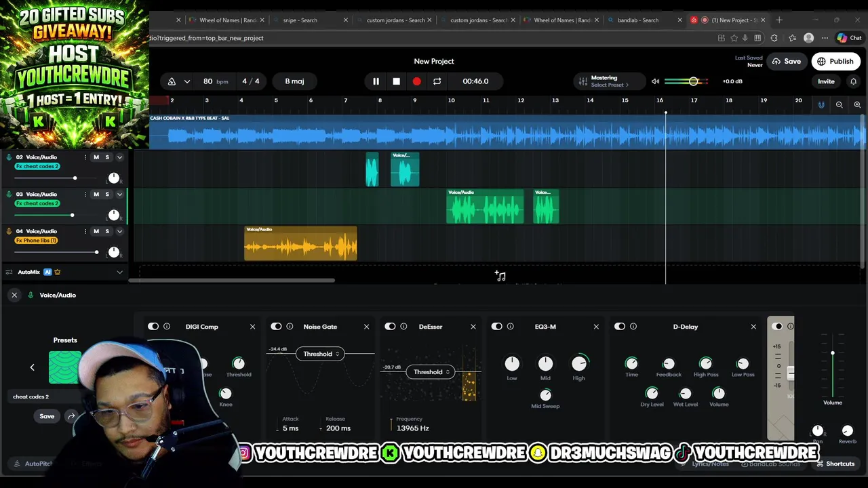Mute track 03 Voice/Audio
The image size is (868, 488).
tap(96, 195)
